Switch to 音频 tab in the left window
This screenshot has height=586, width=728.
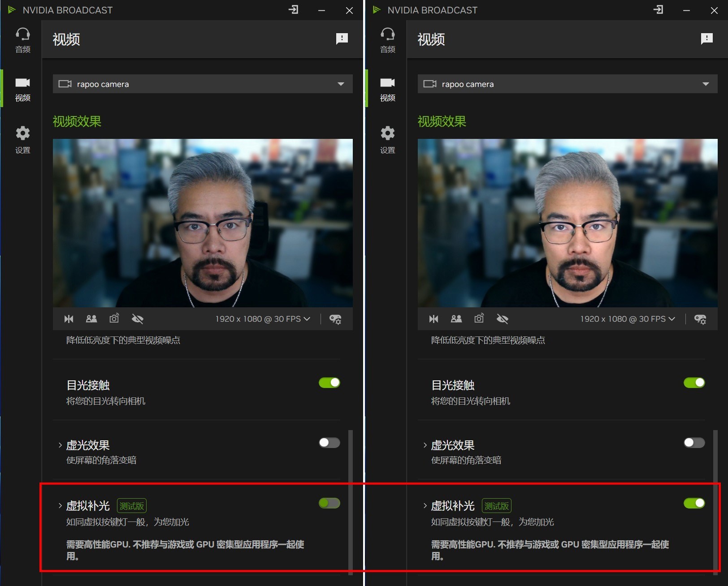point(22,40)
